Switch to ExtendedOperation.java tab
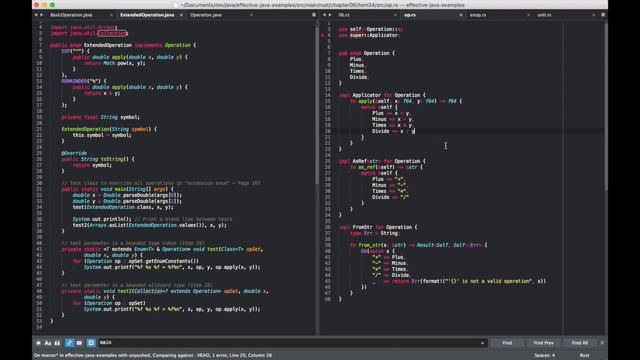 pos(147,15)
